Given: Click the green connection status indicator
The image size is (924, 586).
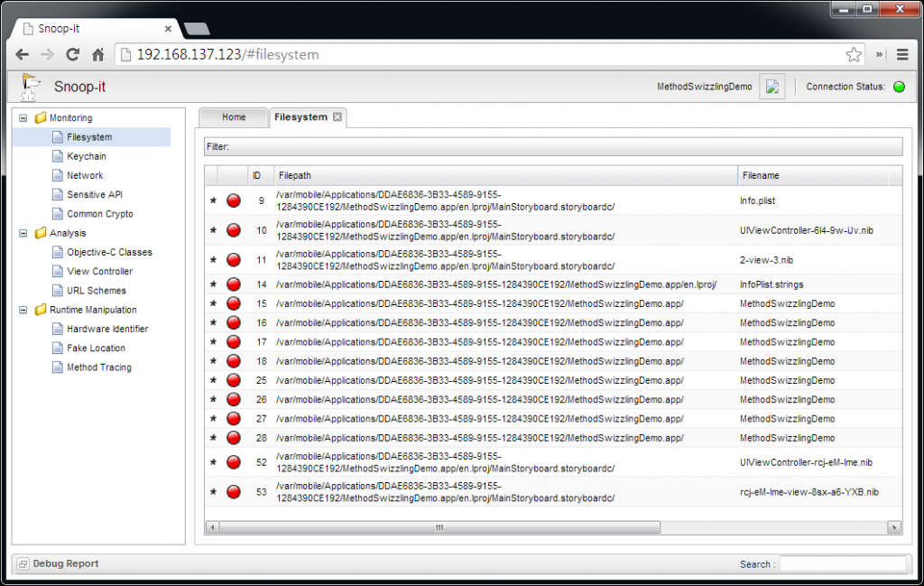Looking at the screenshot, I should click(899, 87).
